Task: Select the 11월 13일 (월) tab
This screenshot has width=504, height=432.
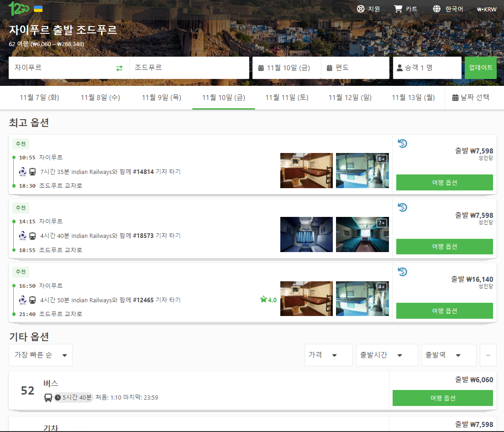Action: 413,97
